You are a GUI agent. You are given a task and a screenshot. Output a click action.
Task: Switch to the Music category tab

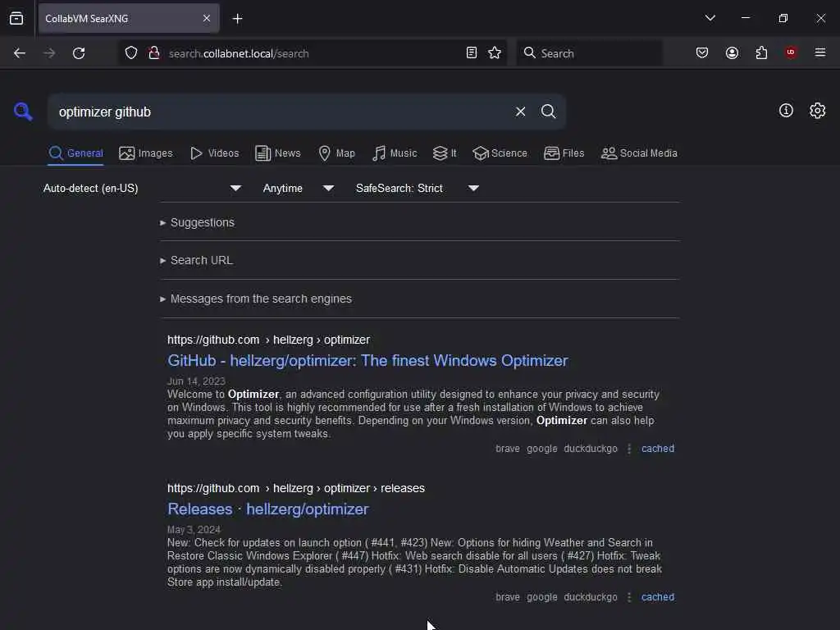click(x=395, y=153)
